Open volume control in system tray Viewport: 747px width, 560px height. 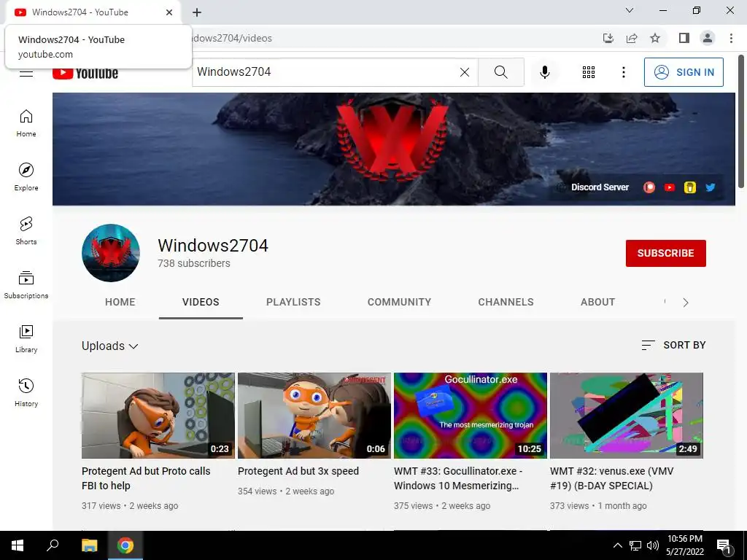653,545
